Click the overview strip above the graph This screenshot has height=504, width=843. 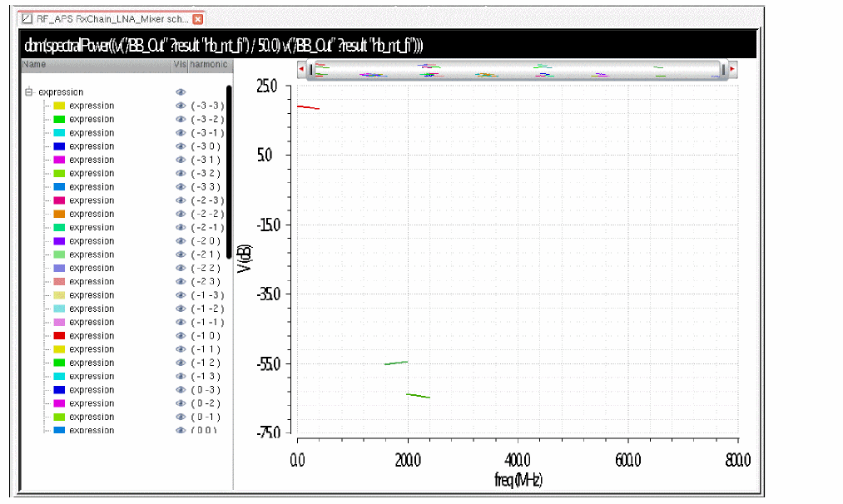(517, 70)
